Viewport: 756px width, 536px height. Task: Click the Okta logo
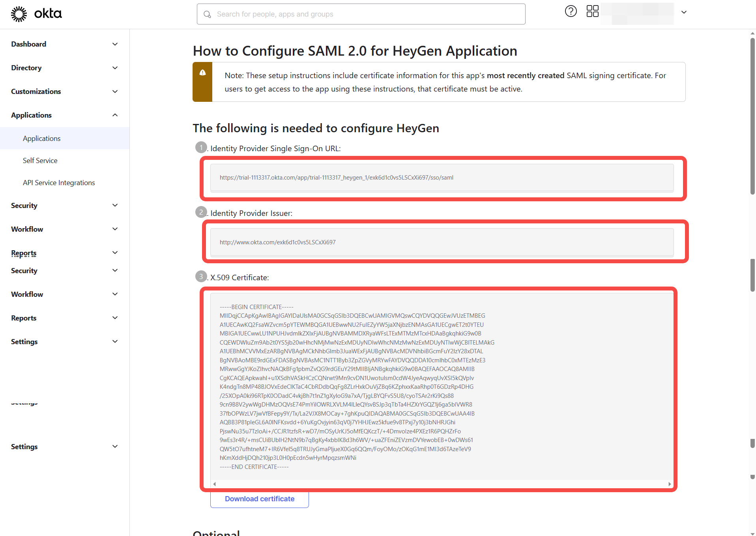pyautogui.click(x=36, y=14)
